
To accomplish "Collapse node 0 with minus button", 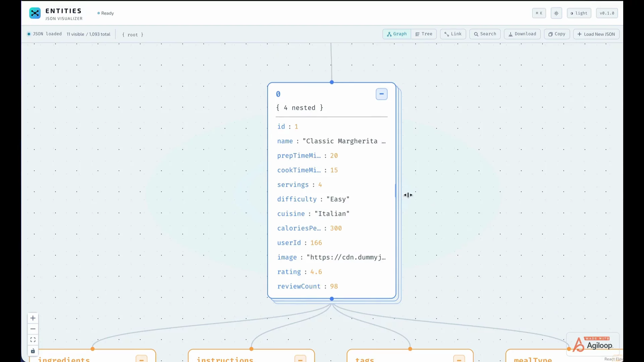I will pyautogui.click(x=381, y=94).
